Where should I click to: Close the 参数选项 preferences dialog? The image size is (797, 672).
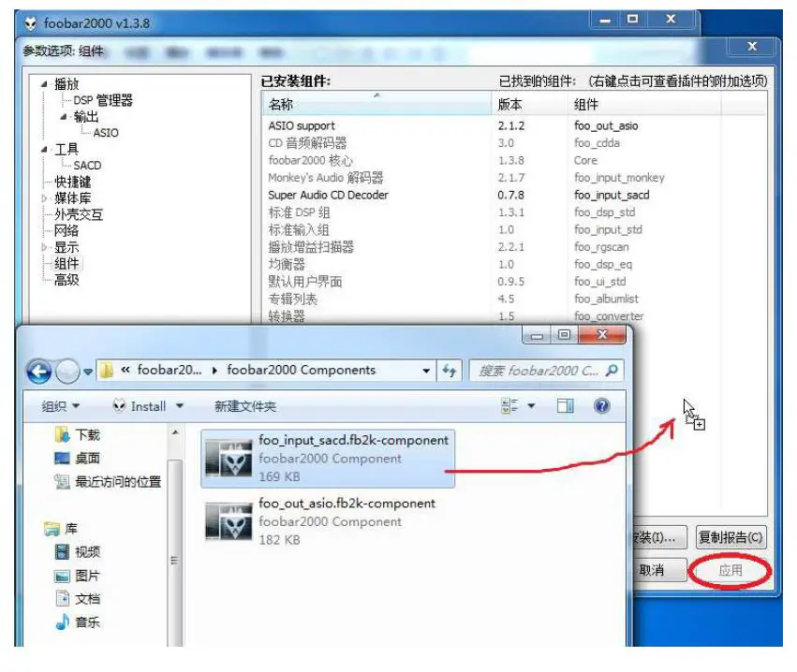[x=752, y=46]
